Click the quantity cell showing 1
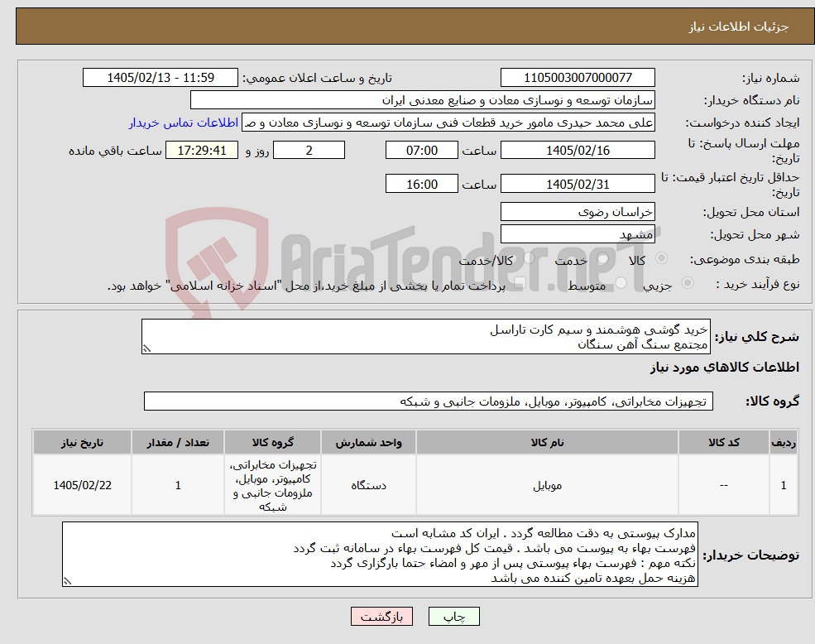Screen dimensions: 815x644 (178, 485)
